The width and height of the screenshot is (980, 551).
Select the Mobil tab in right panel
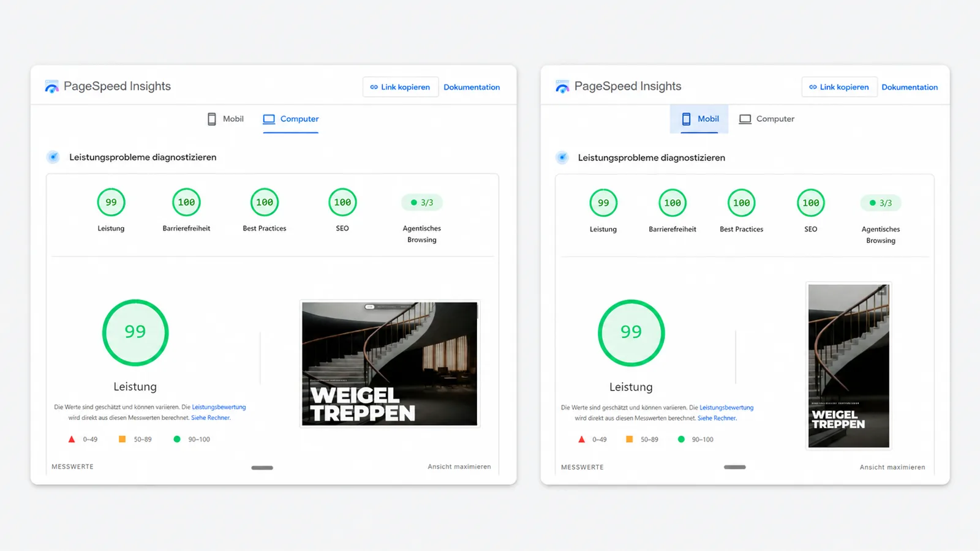(699, 119)
